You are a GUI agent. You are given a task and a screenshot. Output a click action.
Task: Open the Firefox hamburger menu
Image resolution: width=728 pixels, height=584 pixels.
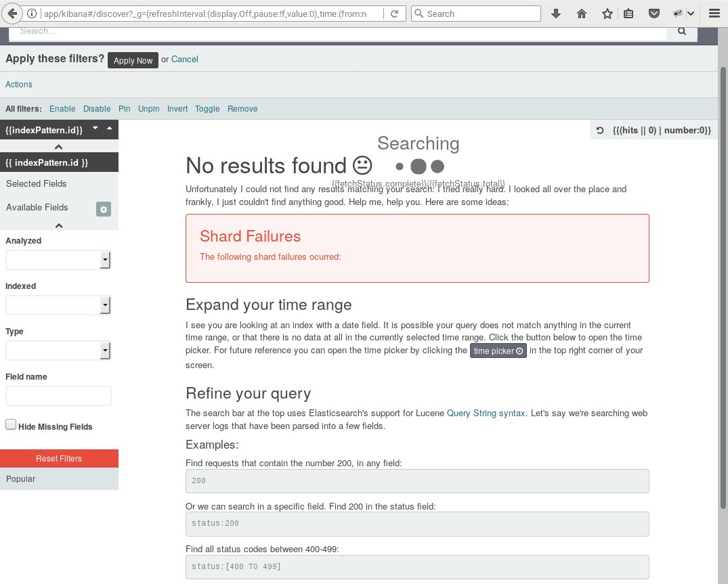click(714, 14)
